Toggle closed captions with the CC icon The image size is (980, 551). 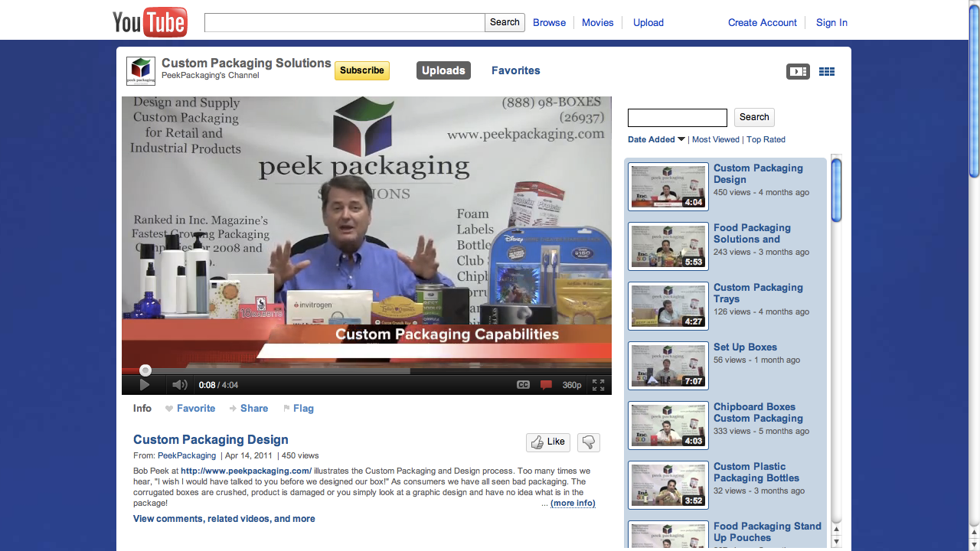[x=523, y=385]
